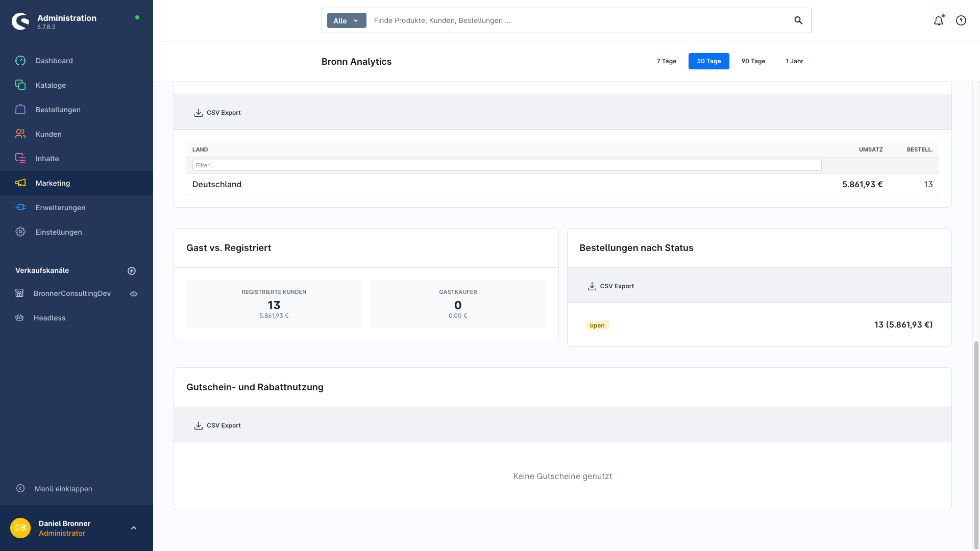Open Dashboard from sidebar icon
This screenshot has width=980, height=551.
(20, 61)
